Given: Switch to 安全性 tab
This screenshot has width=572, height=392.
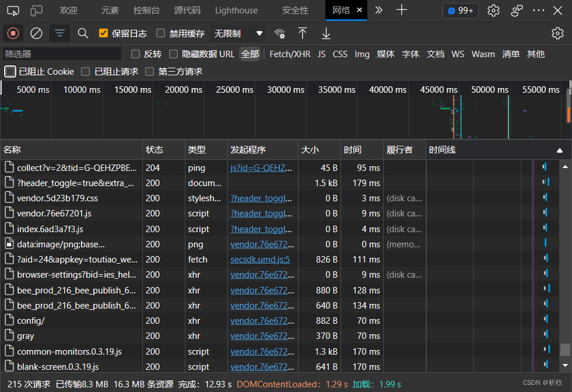Looking at the screenshot, I should point(295,10).
